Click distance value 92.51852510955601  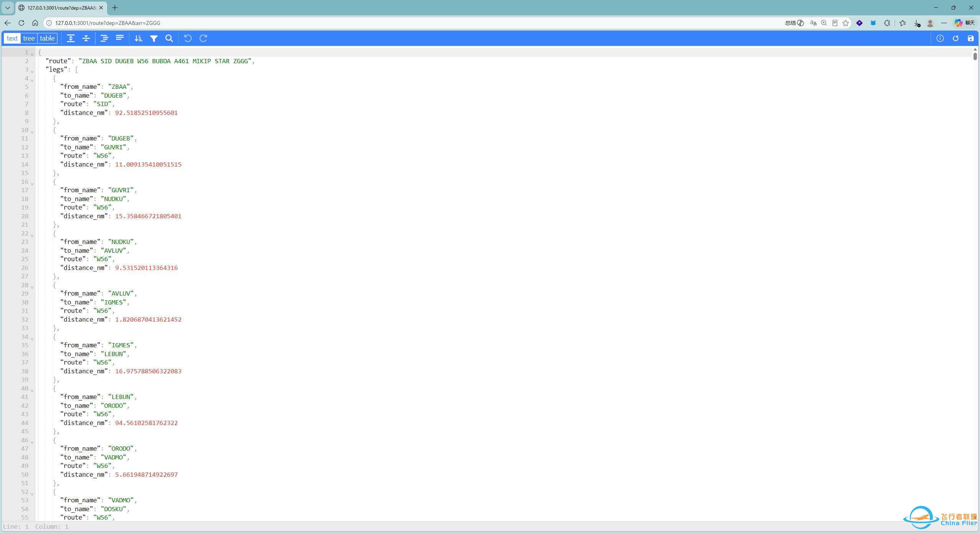[x=146, y=113]
